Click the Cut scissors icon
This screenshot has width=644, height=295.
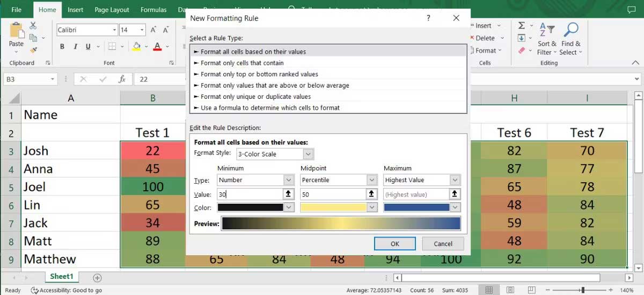(33, 25)
